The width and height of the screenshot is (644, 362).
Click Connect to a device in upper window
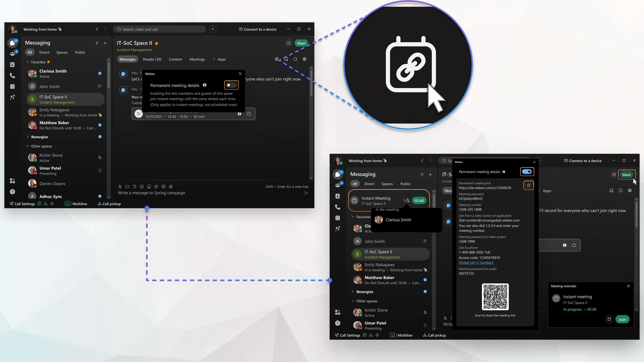(x=258, y=29)
